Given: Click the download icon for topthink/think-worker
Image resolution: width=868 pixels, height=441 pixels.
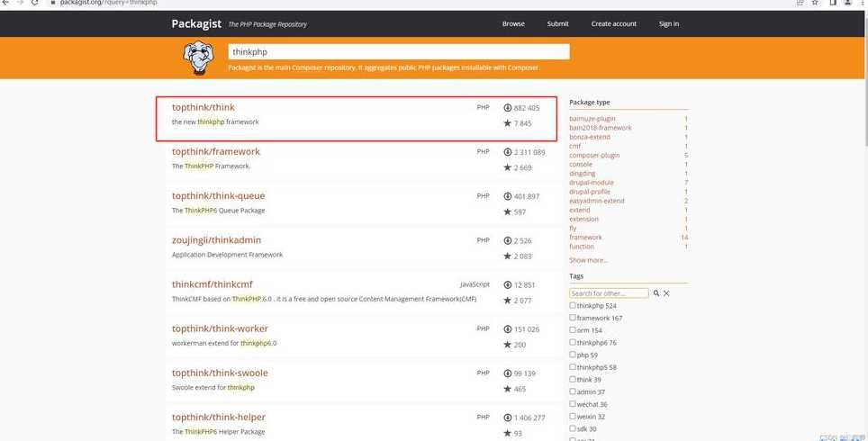Looking at the screenshot, I should tap(507, 329).
